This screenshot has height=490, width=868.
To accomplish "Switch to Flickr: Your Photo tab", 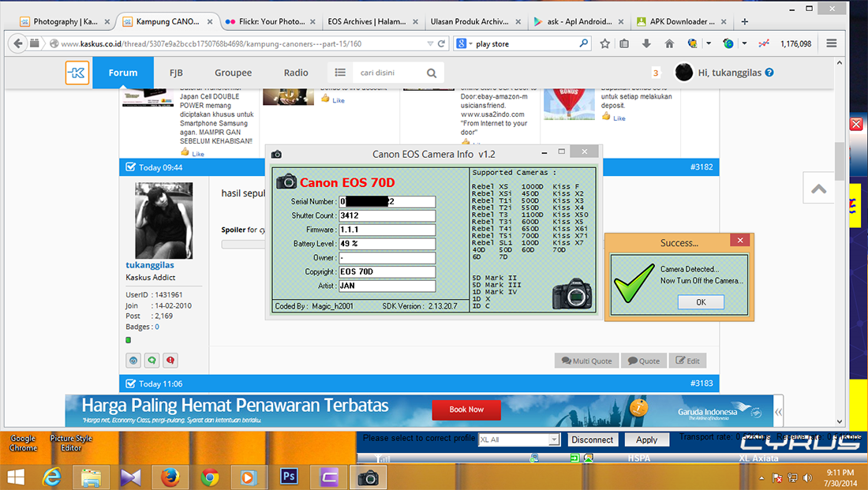I will point(271,21).
